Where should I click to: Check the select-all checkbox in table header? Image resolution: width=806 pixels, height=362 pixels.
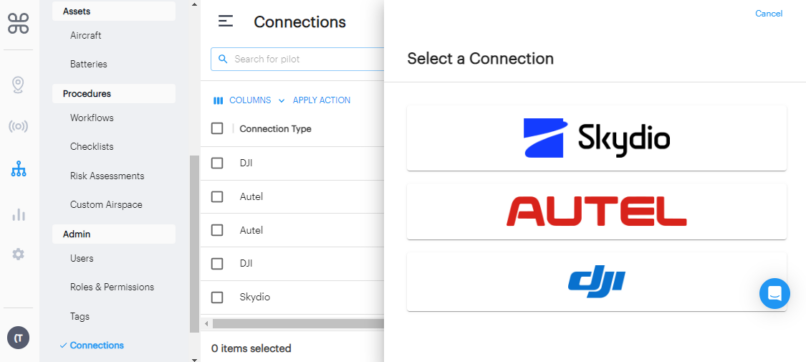coord(217,129)
